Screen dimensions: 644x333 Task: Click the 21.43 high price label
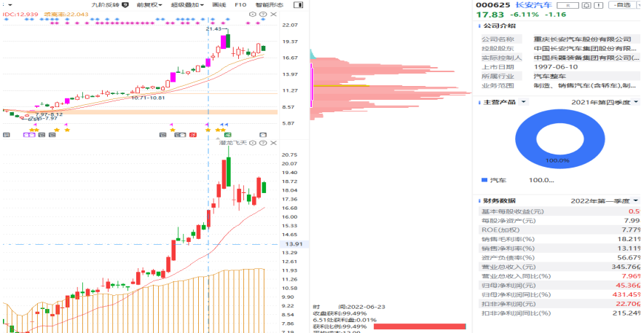[214, 28]
